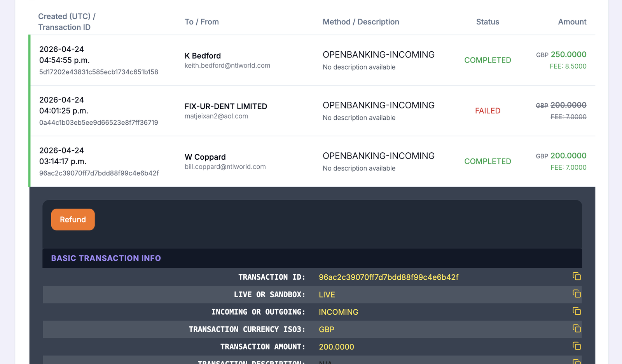The width and height of the screenshot is (622, 364).
Task: Click the 2026-04-24 04:01:25 p.m. timestamp
Action: [64, 105]
